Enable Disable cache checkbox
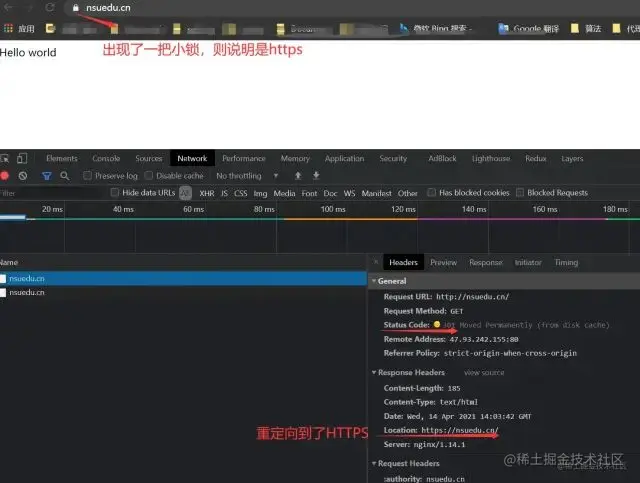Image resolution: width=640 pixels, height=483 pixels. pos(149,176)
